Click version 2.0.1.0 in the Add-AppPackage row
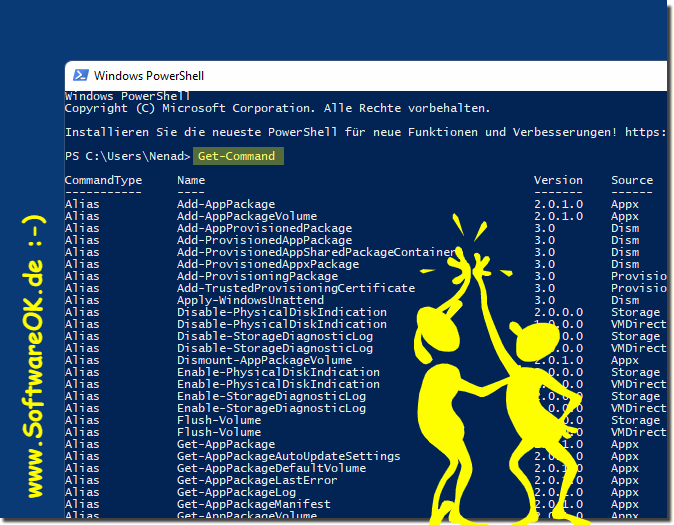 click(x=558, y=204)
